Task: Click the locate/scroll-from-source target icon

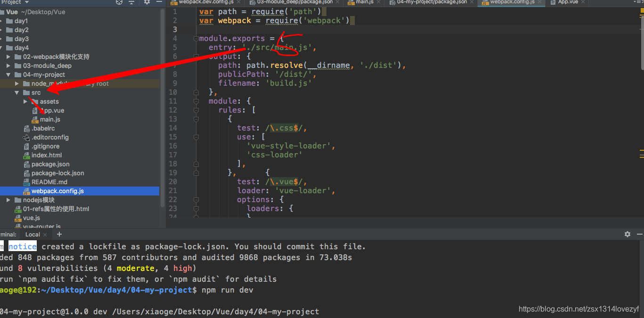Action: [119, 2]
